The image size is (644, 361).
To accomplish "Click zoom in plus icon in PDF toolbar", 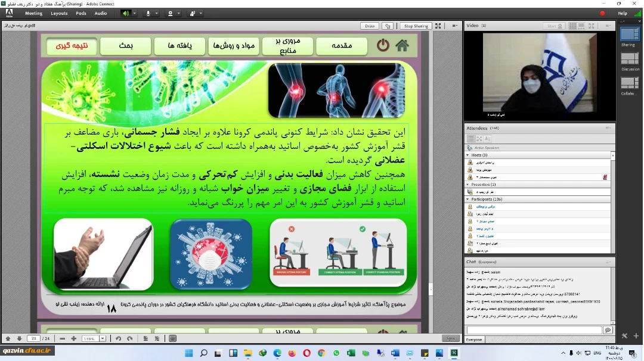I will (74, 338).
